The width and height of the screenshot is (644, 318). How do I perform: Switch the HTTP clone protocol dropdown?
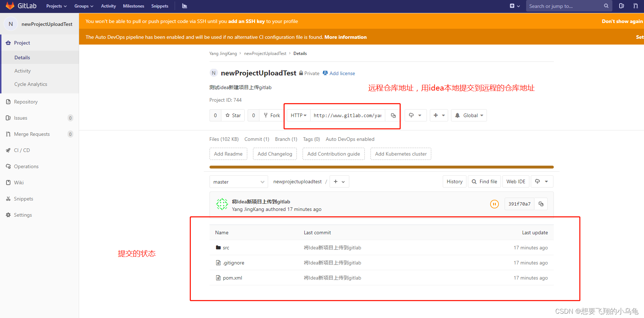[299, 115]
